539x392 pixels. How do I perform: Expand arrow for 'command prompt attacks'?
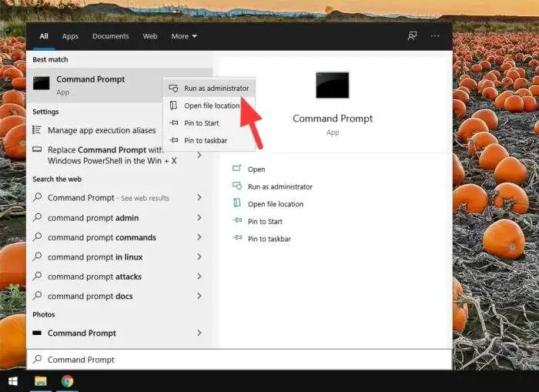[x=199, y=276]
